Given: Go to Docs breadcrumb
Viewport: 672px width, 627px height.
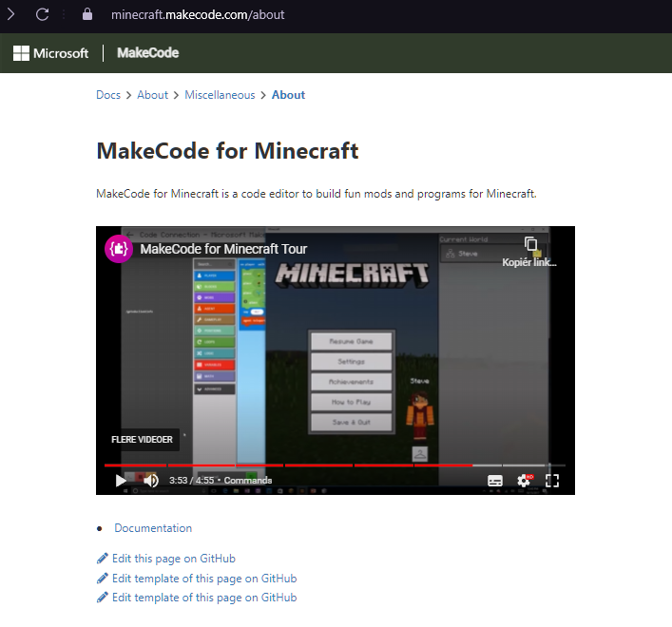Looking at the screenshot, I should (108, 95).
